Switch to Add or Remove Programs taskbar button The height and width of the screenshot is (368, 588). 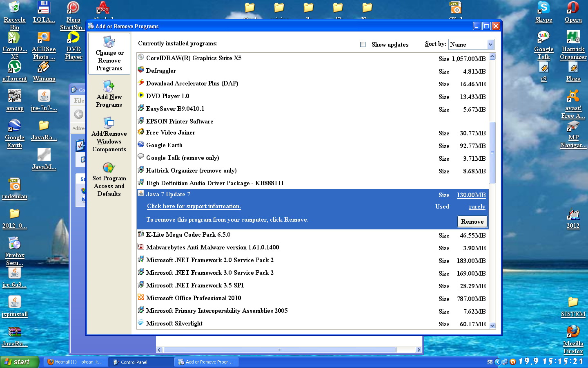206,362
